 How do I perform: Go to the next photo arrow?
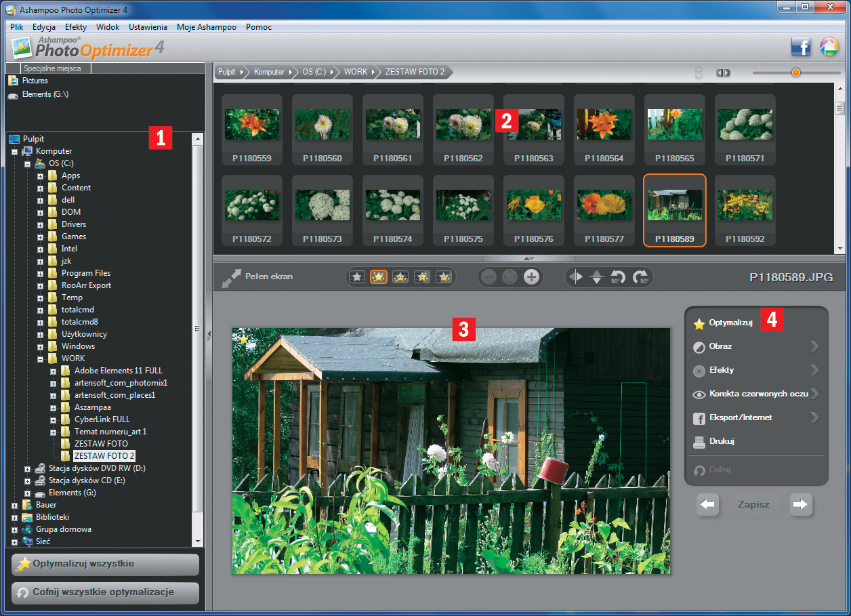(x=801, y=504)
